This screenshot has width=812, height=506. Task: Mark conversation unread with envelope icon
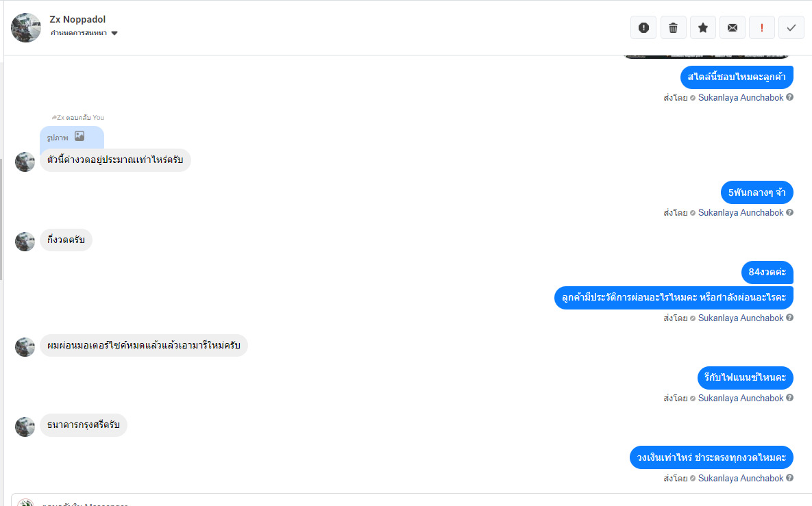coord(732,27)
